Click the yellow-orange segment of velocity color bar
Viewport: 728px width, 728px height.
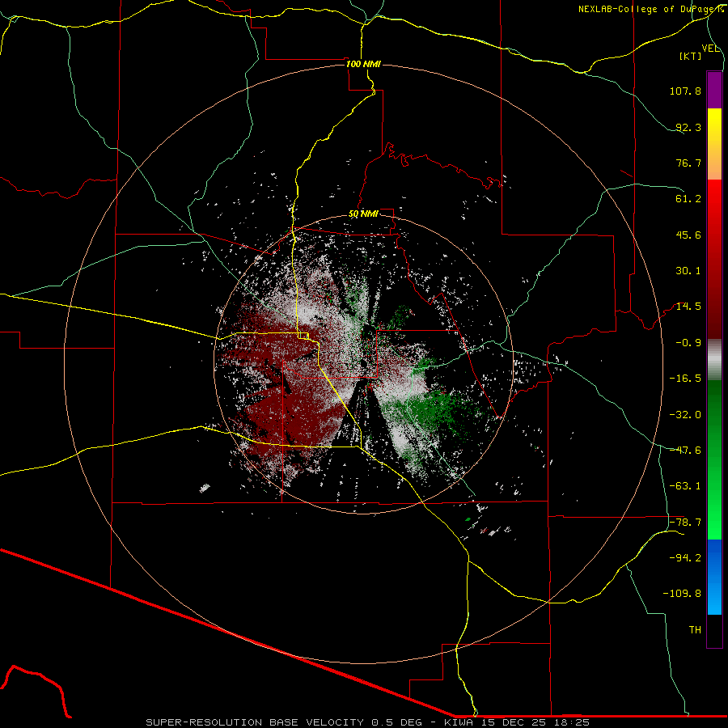click(x=714, y=144)
